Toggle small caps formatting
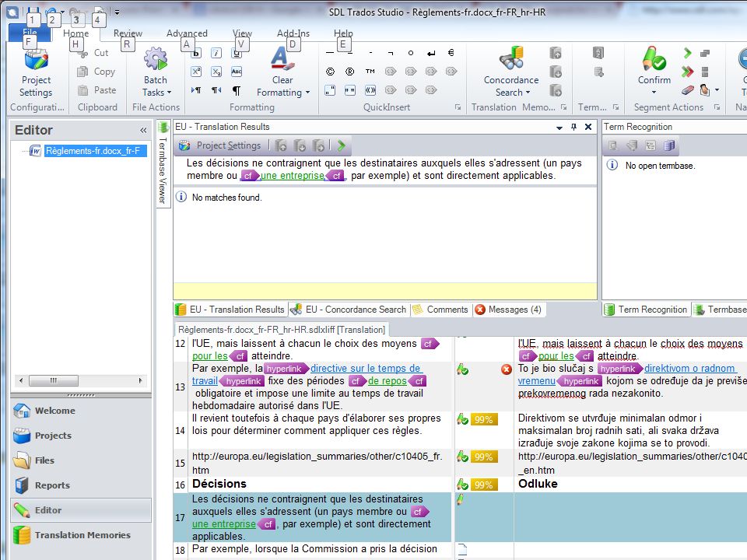The width and height of the screenshot is (747, 560). (237, 72)
